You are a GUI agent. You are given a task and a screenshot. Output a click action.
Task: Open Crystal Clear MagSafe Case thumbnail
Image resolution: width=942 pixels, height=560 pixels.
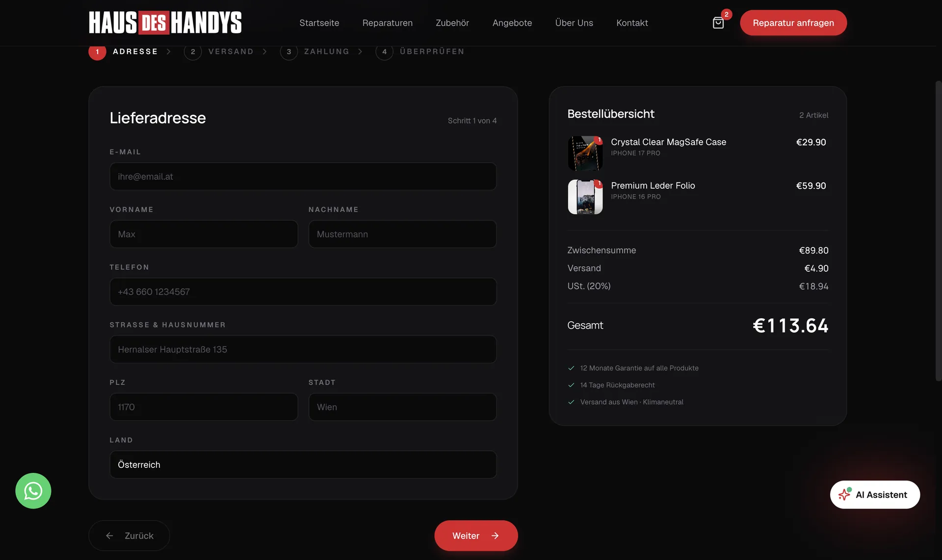585,153
